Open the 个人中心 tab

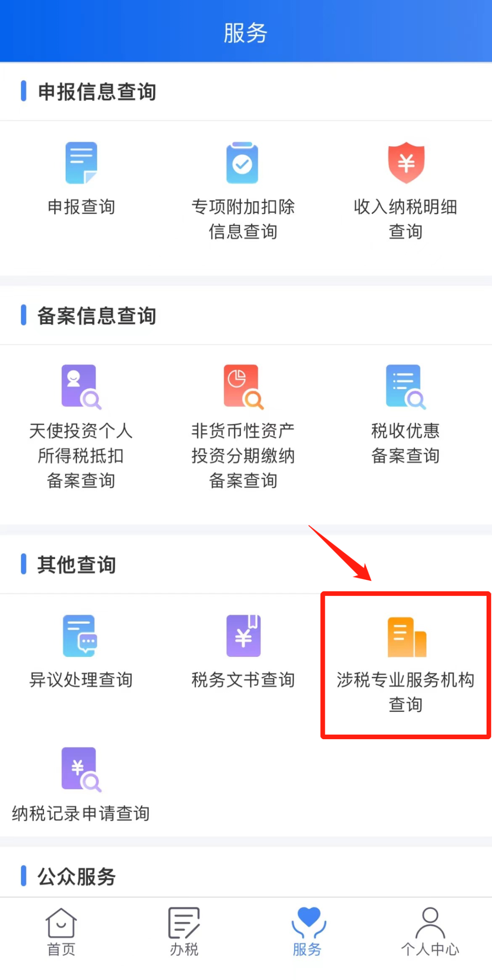click(430, 932)
